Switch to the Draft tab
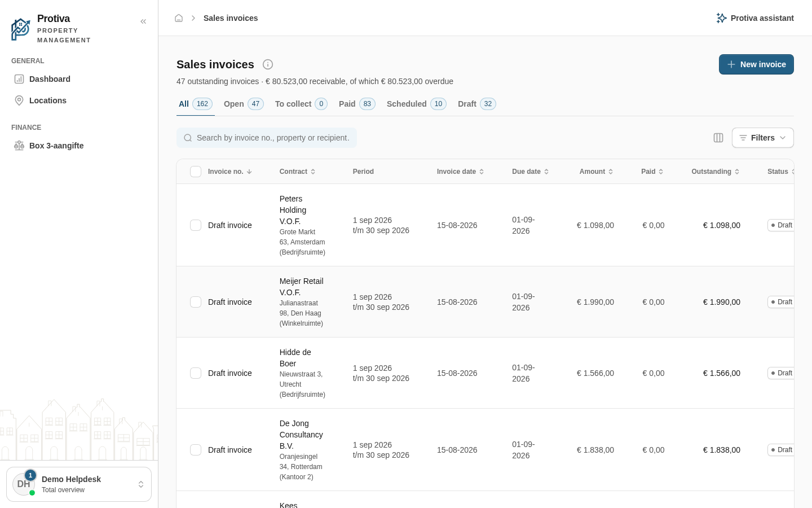 click(x=477, y=104)
